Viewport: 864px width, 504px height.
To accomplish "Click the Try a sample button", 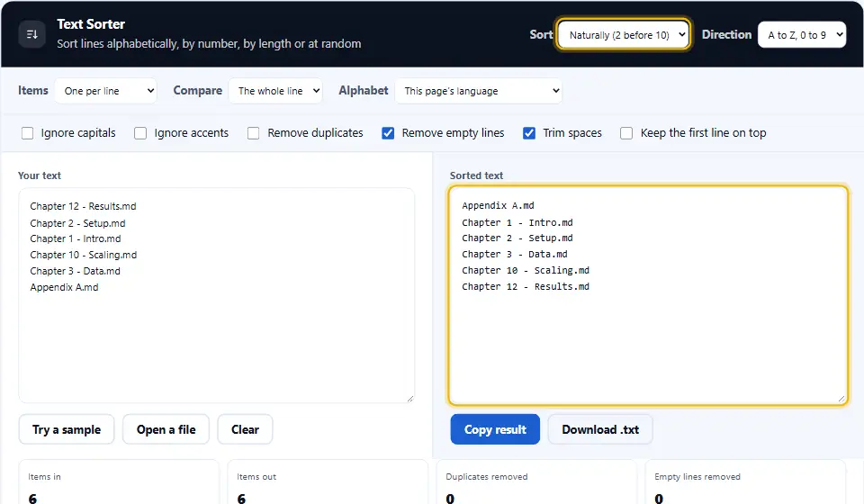I will click(67, 429).
